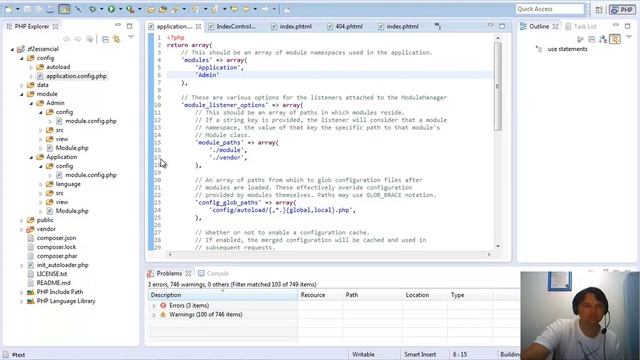Sort Problems by Type column header

[470, 295]
